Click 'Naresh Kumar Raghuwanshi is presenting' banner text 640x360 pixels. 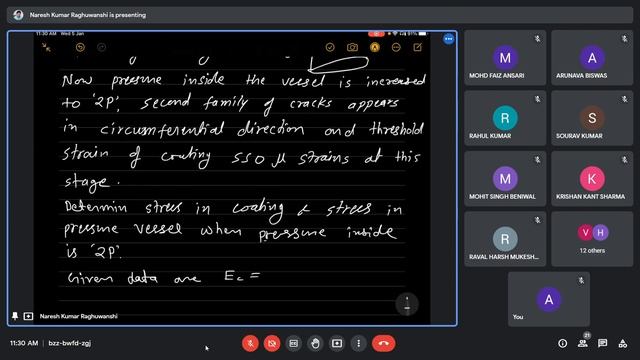coord(88,15)
